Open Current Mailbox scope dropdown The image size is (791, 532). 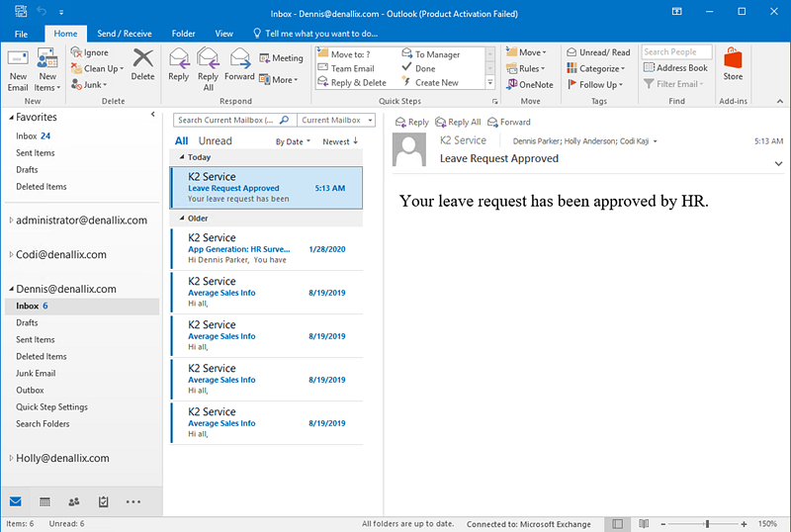coord(336,121)
